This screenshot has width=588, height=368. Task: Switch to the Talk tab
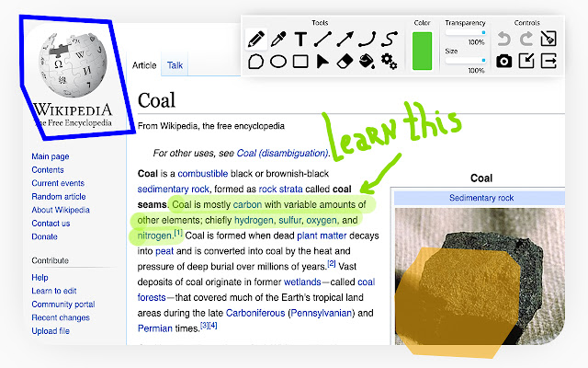click(175, 65)
